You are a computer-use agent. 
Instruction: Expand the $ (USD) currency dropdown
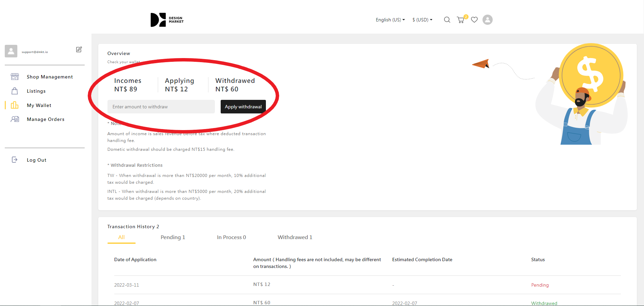pos(422,20)
